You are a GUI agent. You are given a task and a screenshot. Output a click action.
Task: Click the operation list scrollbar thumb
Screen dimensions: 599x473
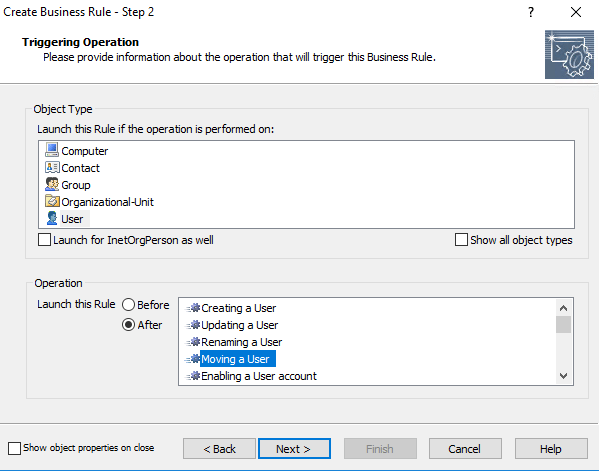click(x=563, y=325)
